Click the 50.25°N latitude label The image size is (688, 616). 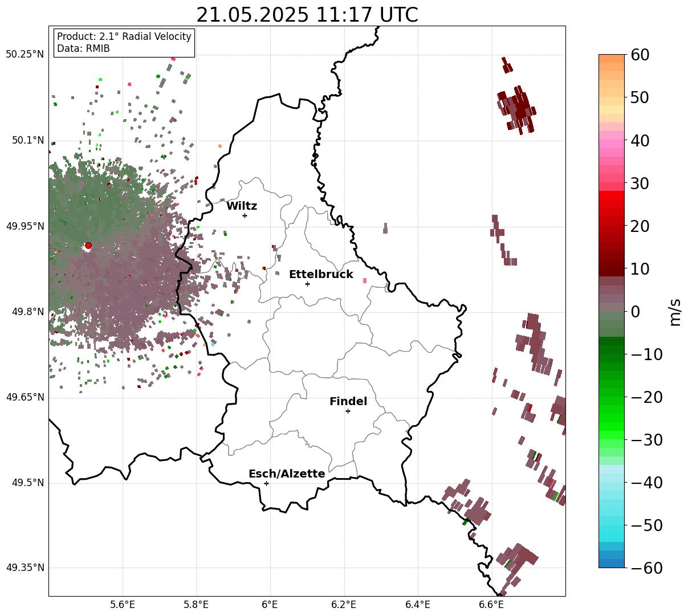coord(25,55)
